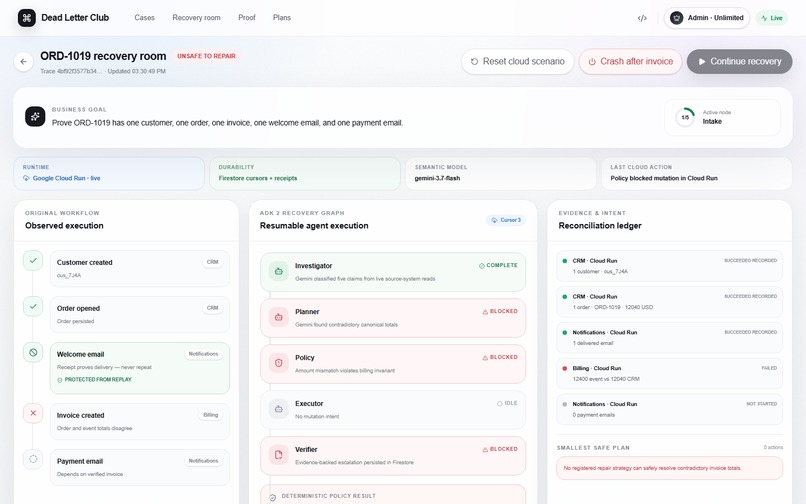Click Crash after invoice button
Image resolution: width=806 pixels, height=504 pixels.
[630, 62]
